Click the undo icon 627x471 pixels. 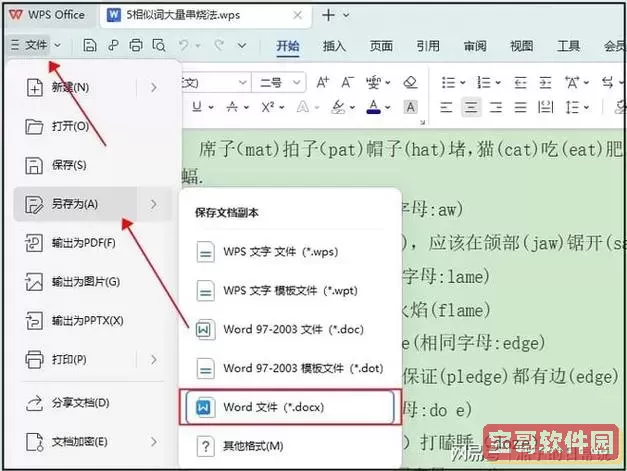[x=184, y=45]
